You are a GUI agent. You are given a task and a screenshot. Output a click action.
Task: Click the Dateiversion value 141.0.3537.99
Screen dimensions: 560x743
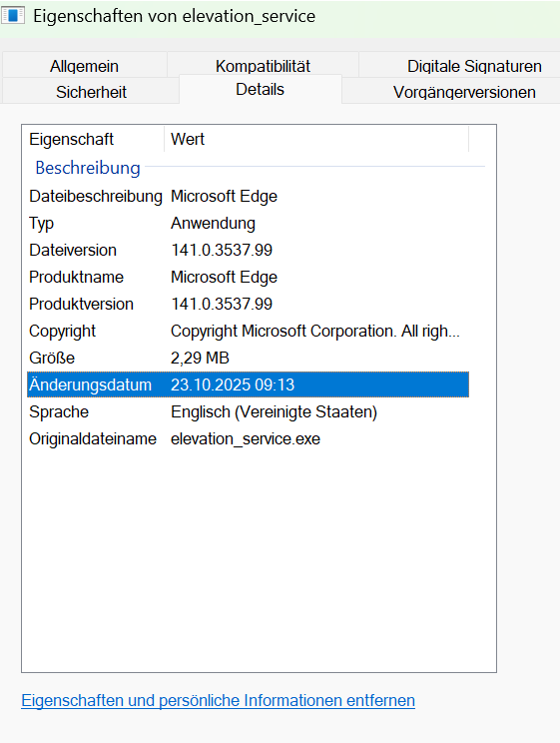(x=222, y=250)
